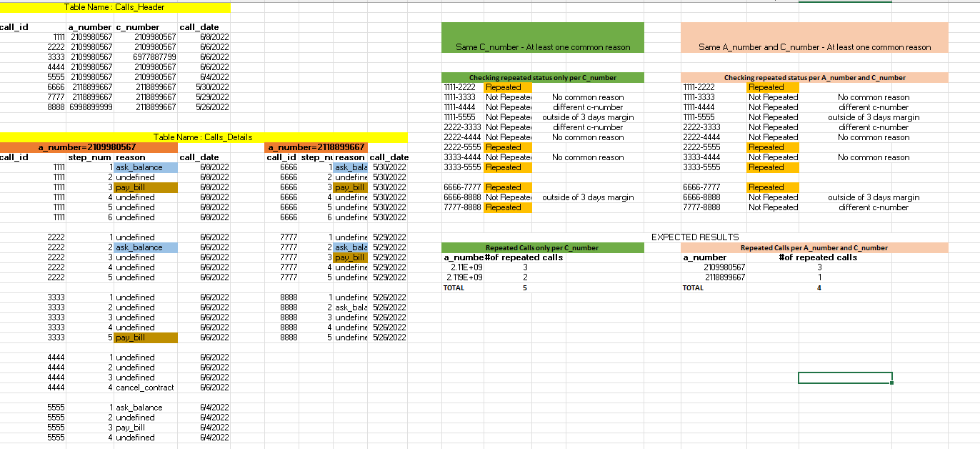Select count "1" for 2118899667 in peach results
Image resolution: width=980 pixels, height=449 pixels.
tap(819, 277)
